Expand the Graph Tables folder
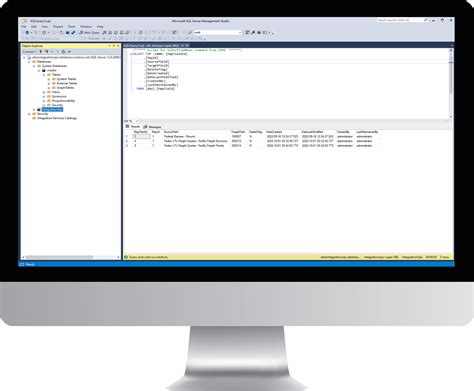474x391 pixels. coord(49,88)
